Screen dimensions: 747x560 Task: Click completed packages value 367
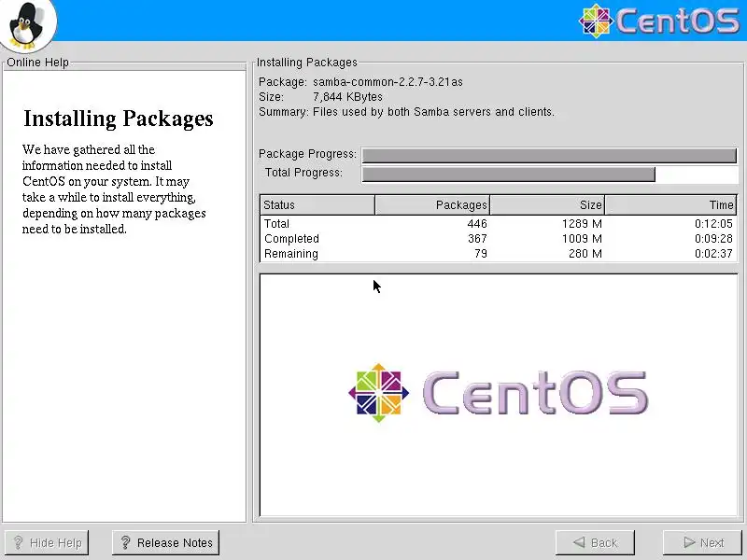(477, 239)
